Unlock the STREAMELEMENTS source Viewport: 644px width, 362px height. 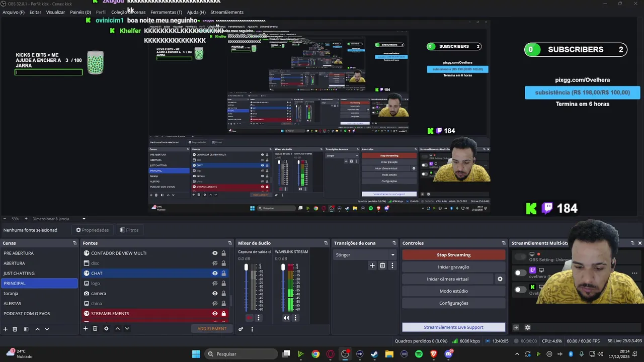224,314
